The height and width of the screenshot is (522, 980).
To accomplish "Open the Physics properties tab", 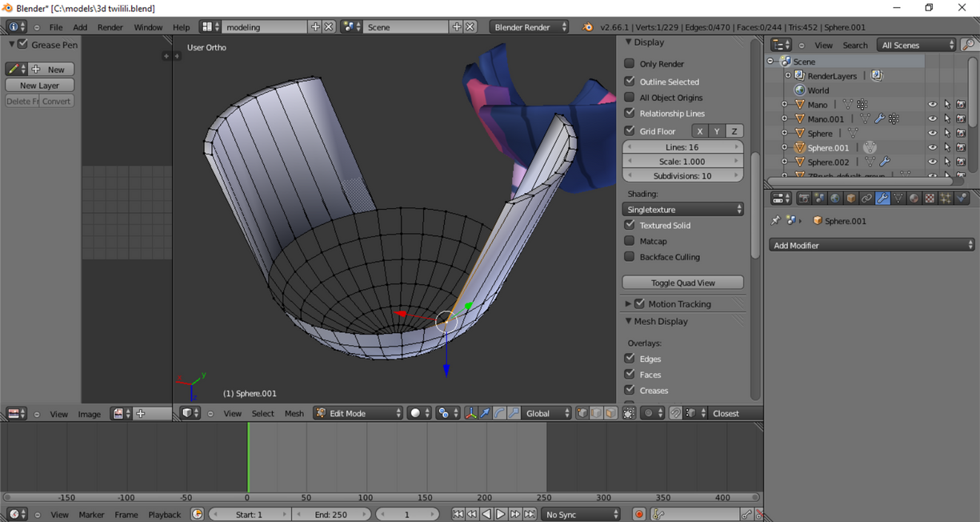I will tap(962, 199).
